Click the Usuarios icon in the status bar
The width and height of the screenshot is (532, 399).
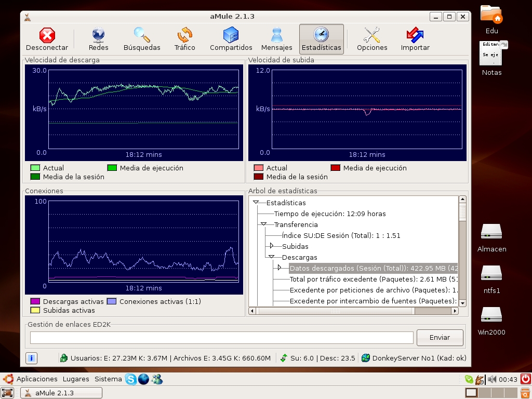pyautogui.click(x=64, y=358)
